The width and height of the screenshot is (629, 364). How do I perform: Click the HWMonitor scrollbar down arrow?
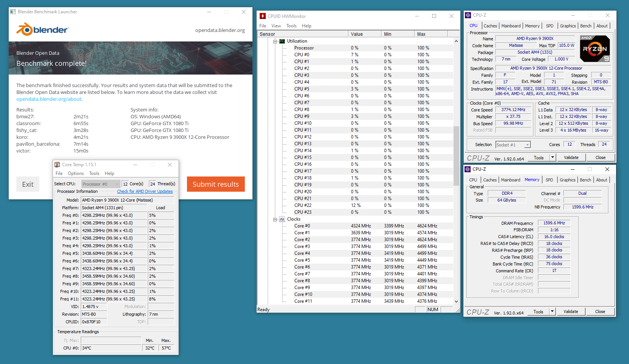pos(456,301)
